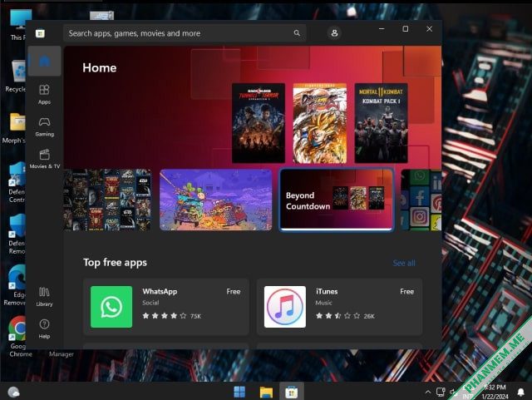Select the Recycle Bin desktop icon

[17, 76]
